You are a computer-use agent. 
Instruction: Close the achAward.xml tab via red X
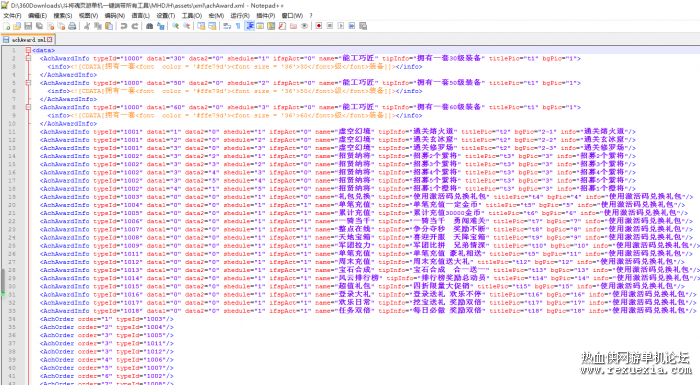pos(50,40)
